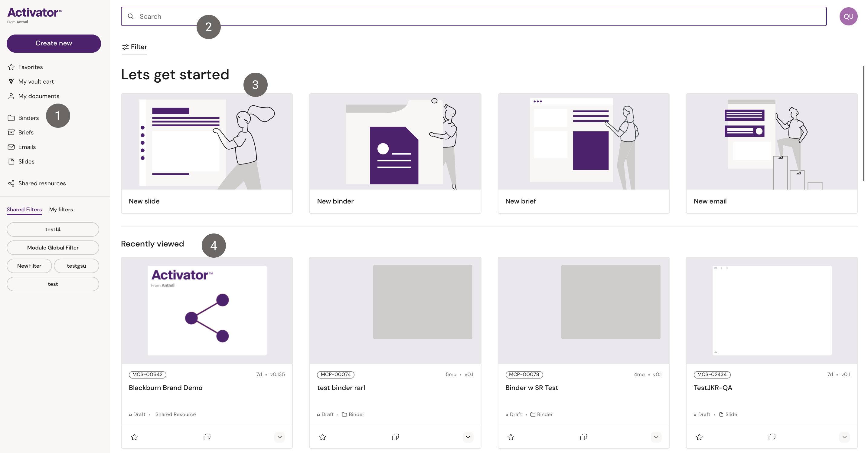Screen dimensions: 868x453
Task: Select the Shared Filters tab
Action: pos(24,210)
